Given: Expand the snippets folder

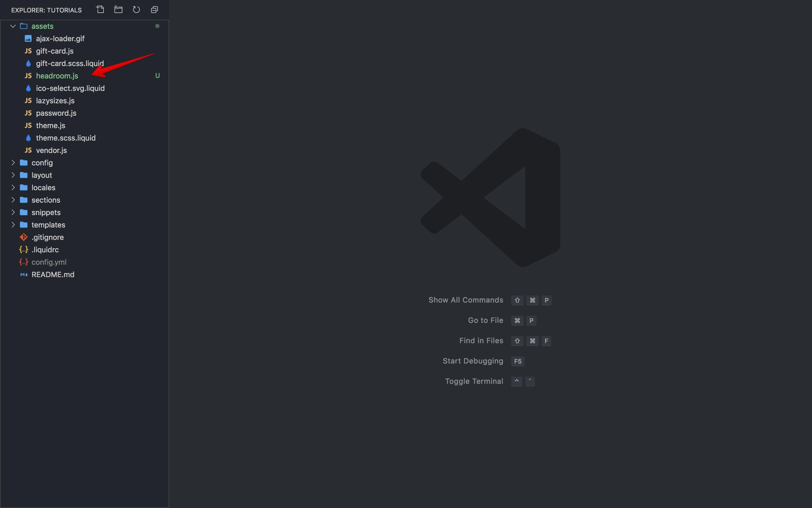Looking at the screenshot, I should [x=13, y=212].
